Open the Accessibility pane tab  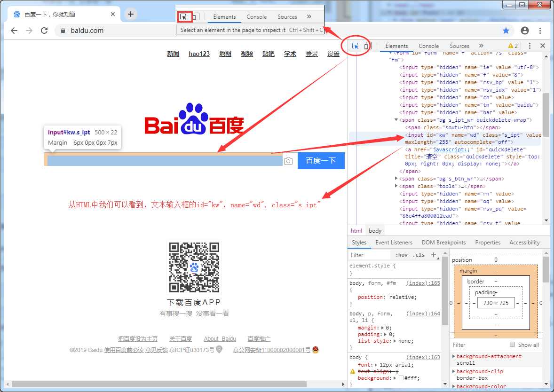point(524,243)
